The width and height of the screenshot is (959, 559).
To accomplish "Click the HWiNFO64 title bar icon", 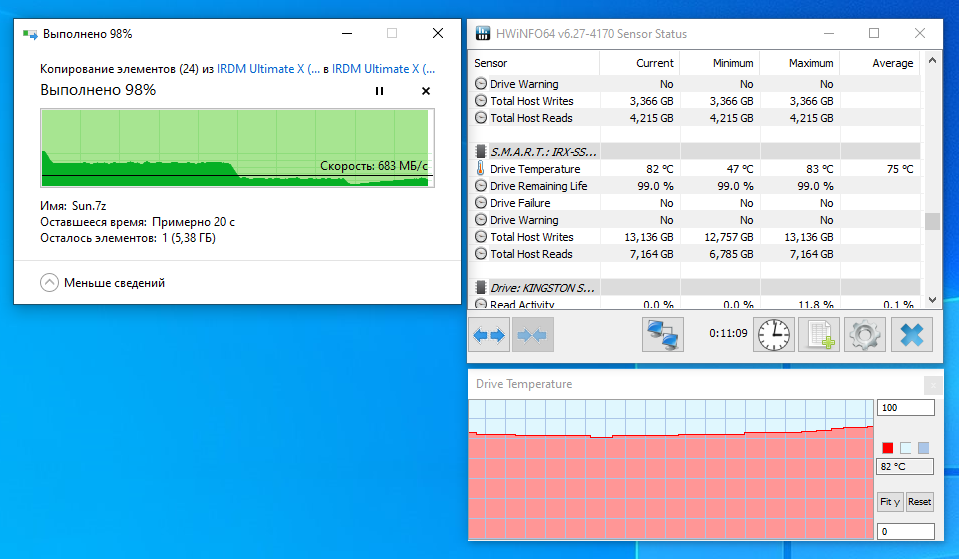I will tap(483, 34).
